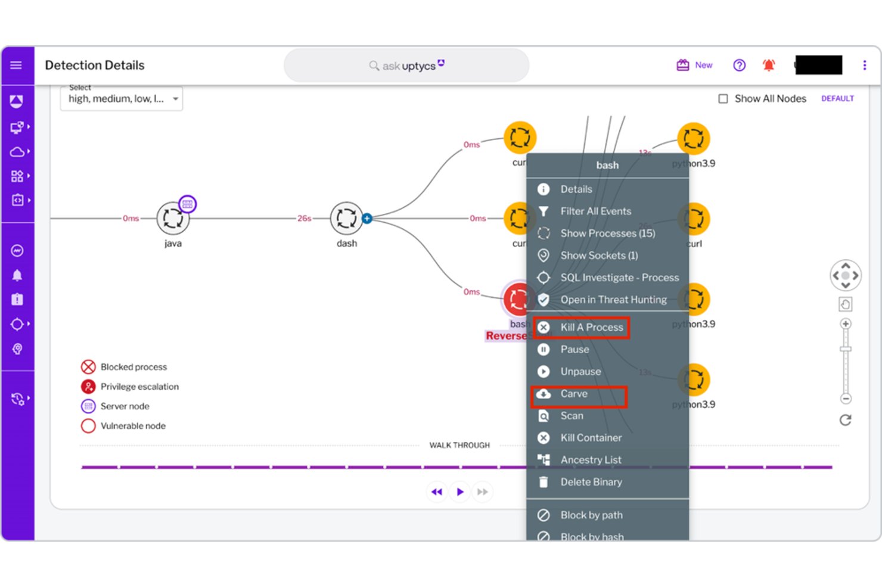The image size is (882, 588).
Task: Choose Carve from the bash menu
Action: pyautogui.click(x=608, y=393)
